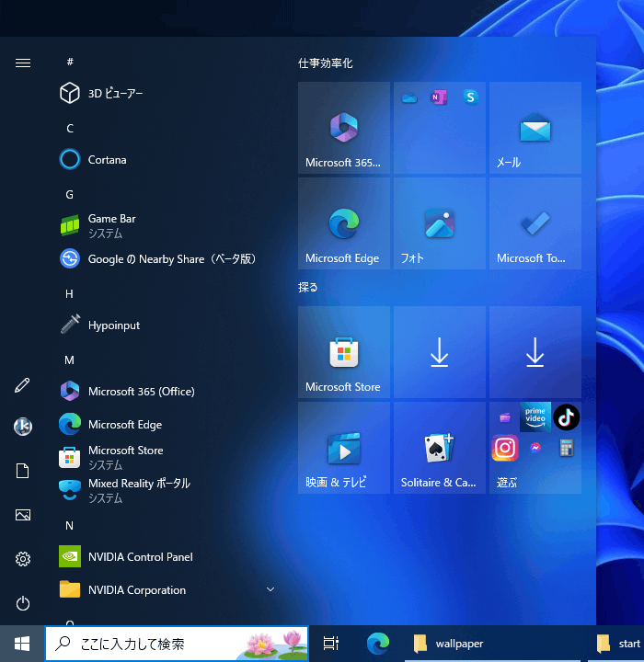Image resolution: width=644 pixels, height=662 pixels.
Task: Open the NVIDIA Corporation folder entry
Action: coord(166,589)
